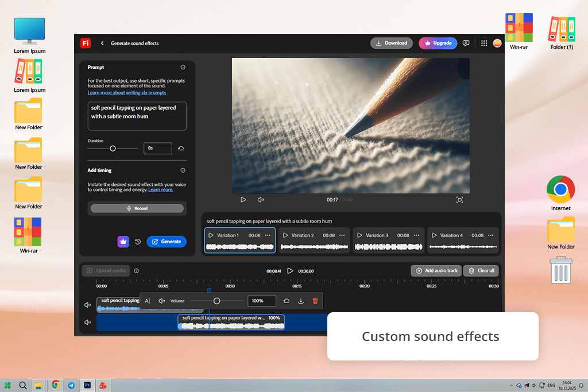Reset the duration to default

pyautogui.click(x=181, y=149)
